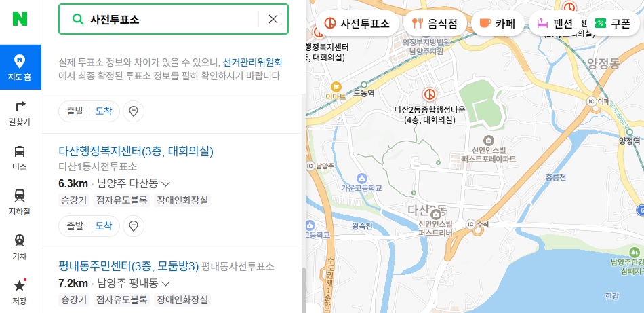The height and width of the screenshot is (313, 644).
Task: Click location pin icon under 다산행정복지센터
Action: (134, 226)
